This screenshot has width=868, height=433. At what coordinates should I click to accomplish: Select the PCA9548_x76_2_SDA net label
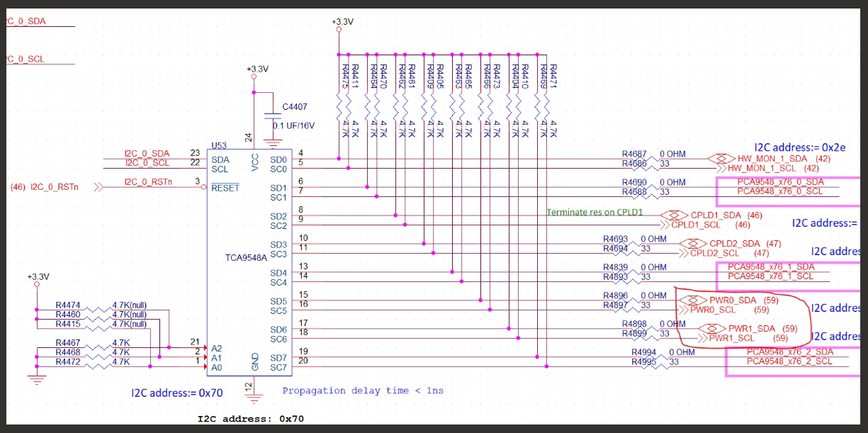tap(790, 352)
